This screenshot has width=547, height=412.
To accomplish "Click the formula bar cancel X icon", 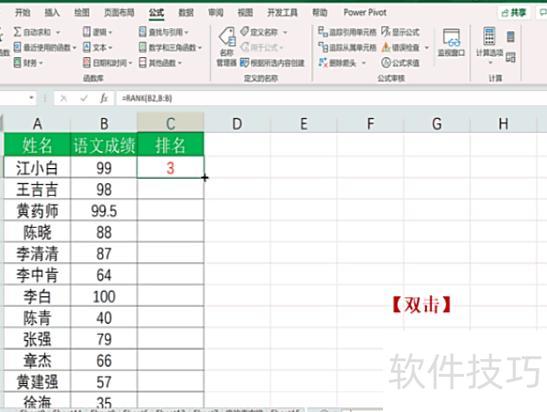I will pos(63,98).
